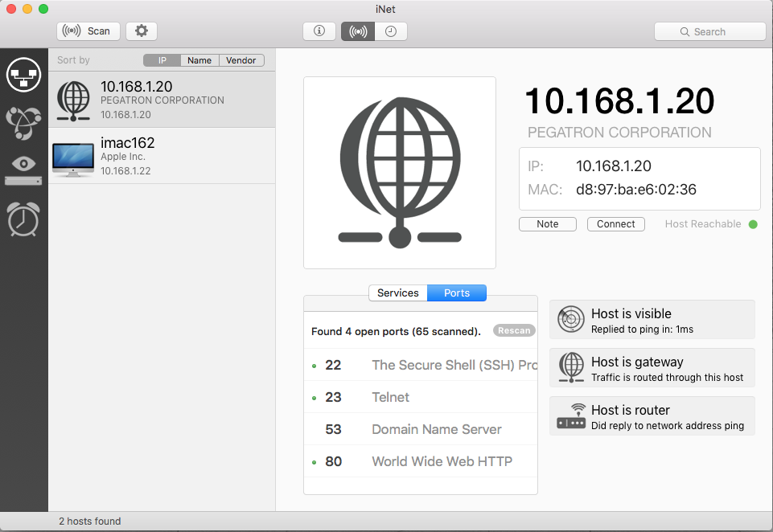This screenshot has width=773, height=532.
Task: Open the Network Scanner sidebar icon
Action: click(23, 75)
